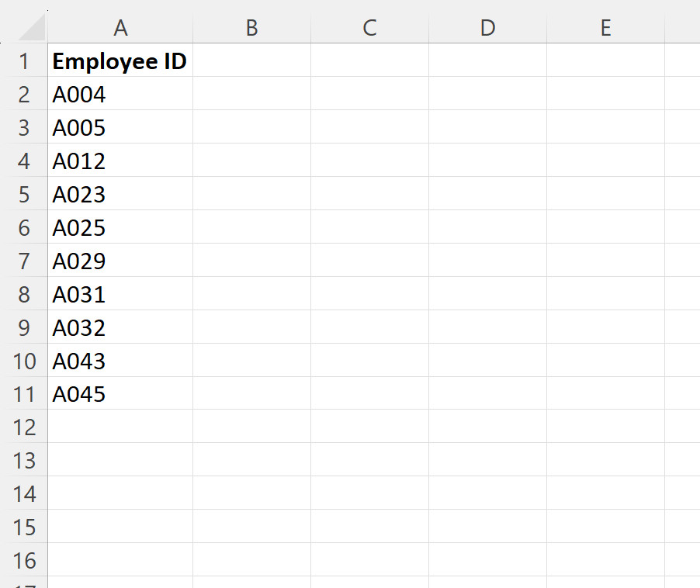Viewport: 700px width, 588px height.
Task: Select the column B header
Action: [x=251, y=27]
